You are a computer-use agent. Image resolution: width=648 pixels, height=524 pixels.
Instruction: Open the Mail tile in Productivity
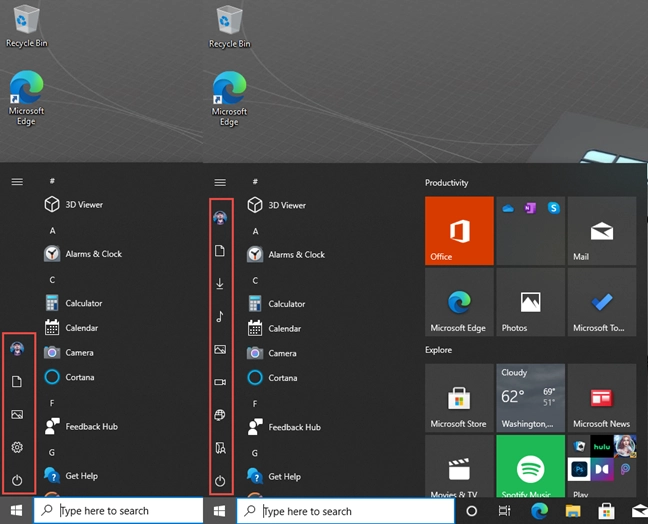pyautogui.click(x=602, y=231)
